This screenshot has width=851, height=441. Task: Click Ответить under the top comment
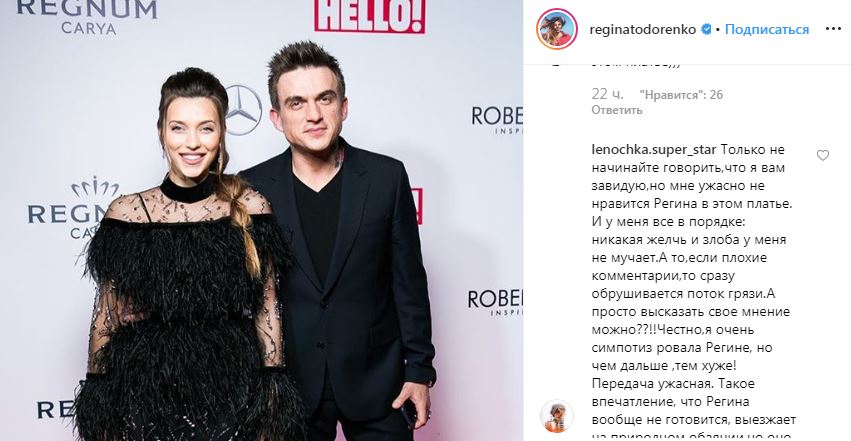click(x=617, y=110)
